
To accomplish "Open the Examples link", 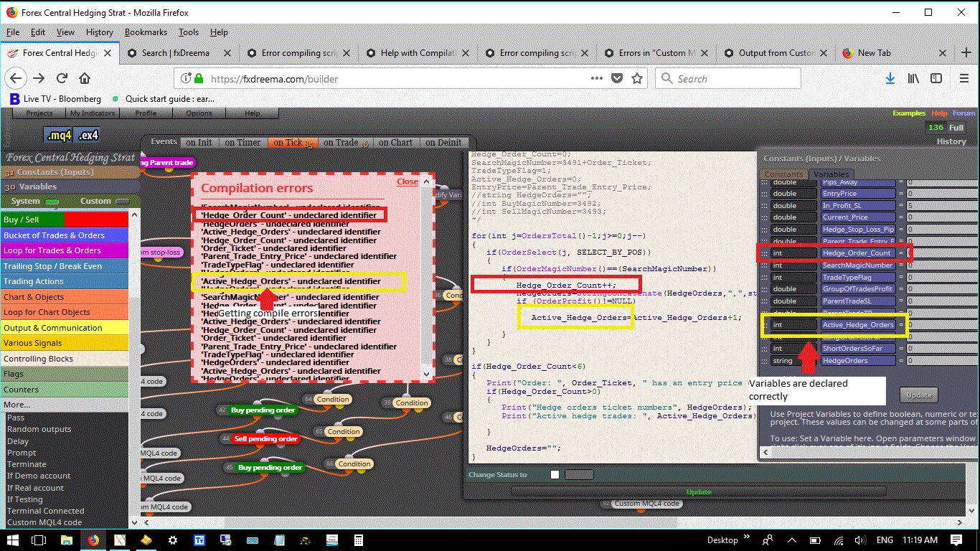I will click(909, 113).
